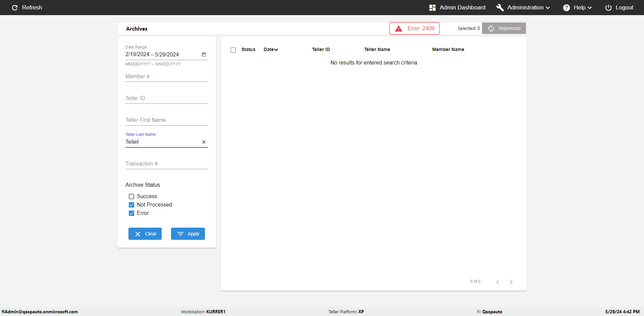644x316 pixels.
Task: Click the Teller Name column header
Action: tap(377, 49)
